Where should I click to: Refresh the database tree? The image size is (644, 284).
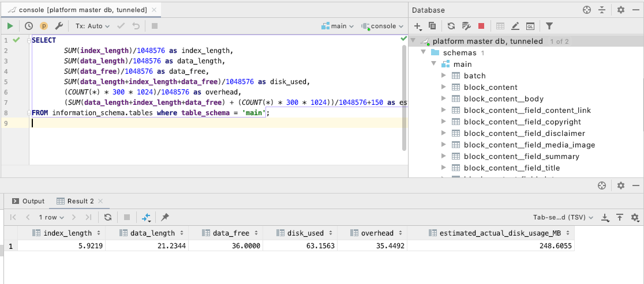[451, 26]
